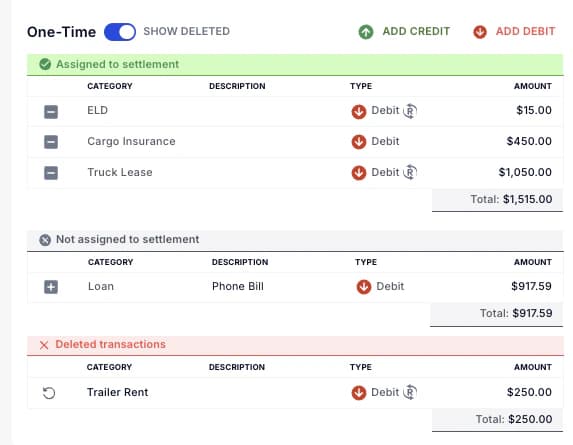Click the Type column header in Not assigned table
The image size is (573, 445).
366,262
